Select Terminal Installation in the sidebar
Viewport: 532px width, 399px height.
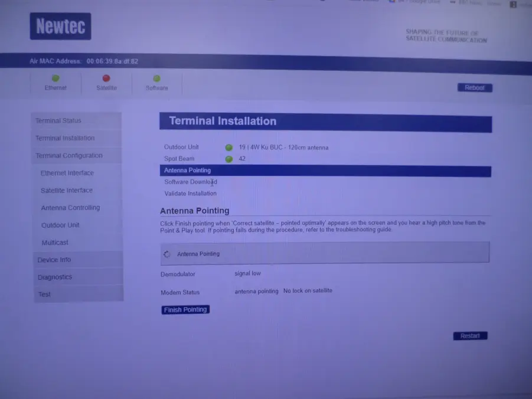(x=65, y=138)
